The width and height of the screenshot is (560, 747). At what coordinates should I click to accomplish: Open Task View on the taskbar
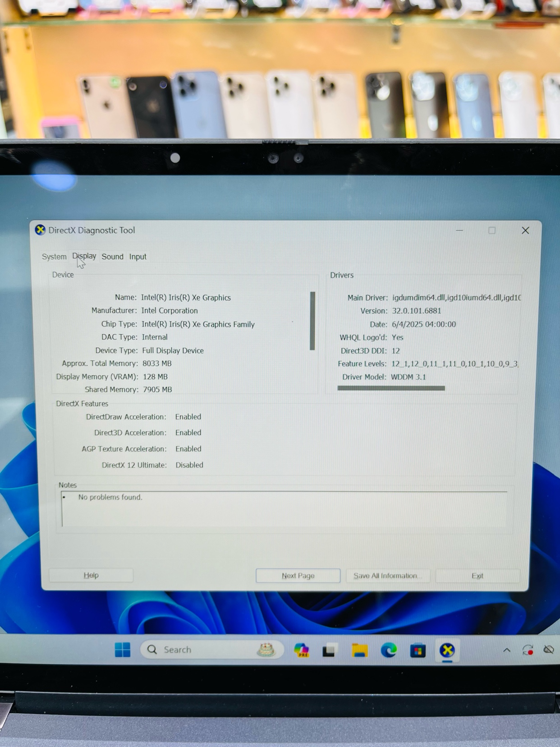(329, 650)
